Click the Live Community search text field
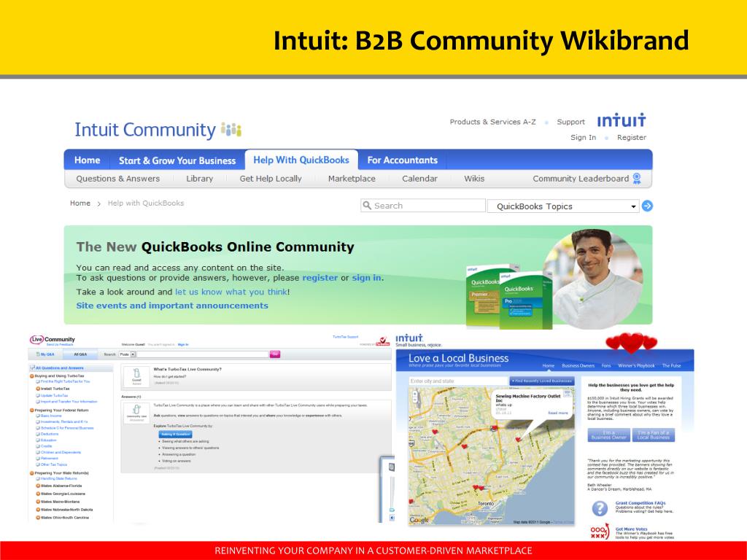The width and height of the screenshot is (747, 560). click(203, 354)
